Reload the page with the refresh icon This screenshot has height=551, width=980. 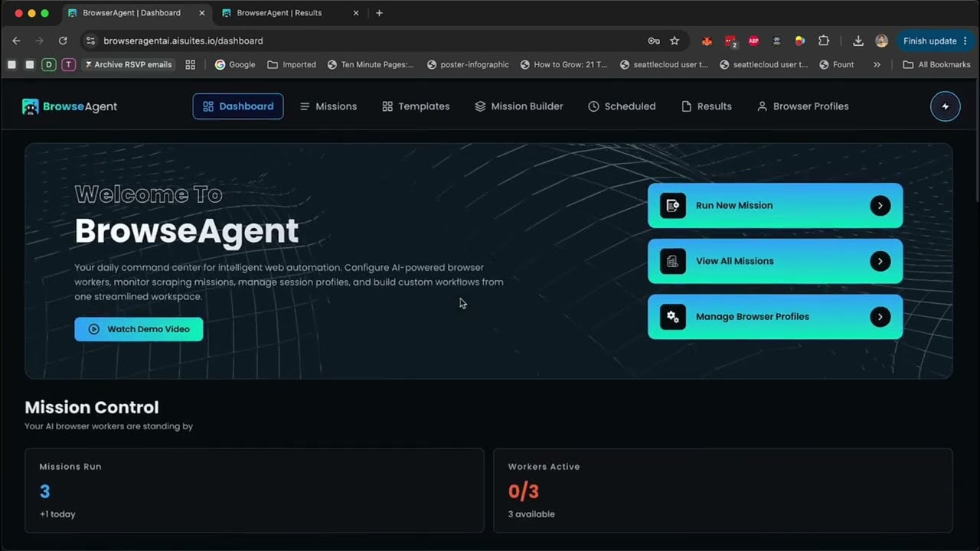tap(63, 41)
